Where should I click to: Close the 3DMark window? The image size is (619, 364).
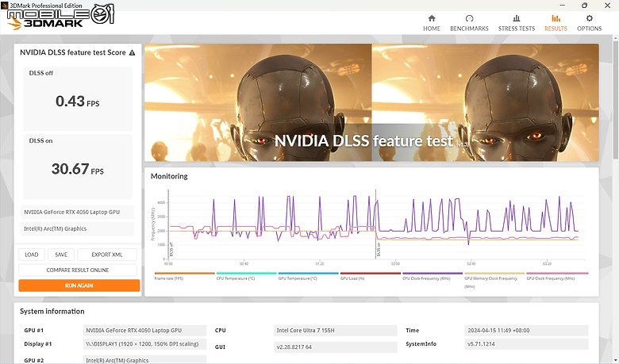click(608, 6)
